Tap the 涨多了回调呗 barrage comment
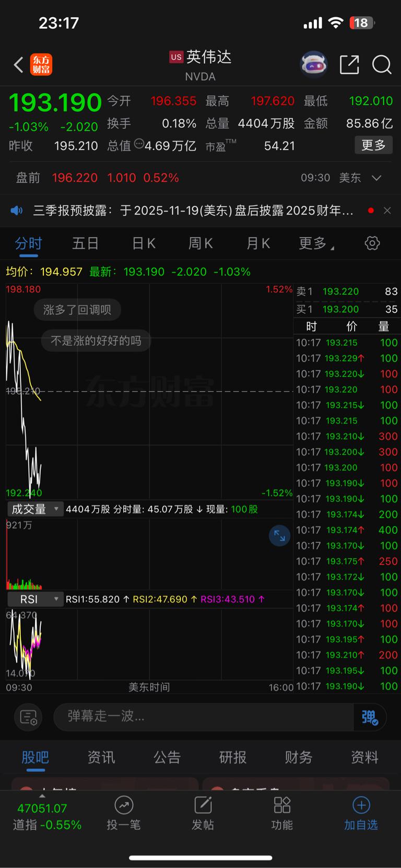Screen dimensions: 401x868 (77, 310)
